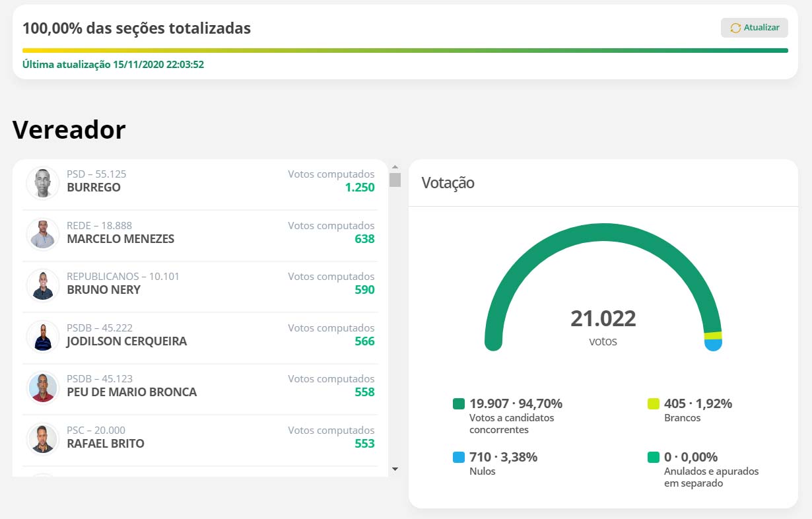This screenshot has height=519, width=812.
Task: Click the Nulos legend label
Action: click(482, 471)
